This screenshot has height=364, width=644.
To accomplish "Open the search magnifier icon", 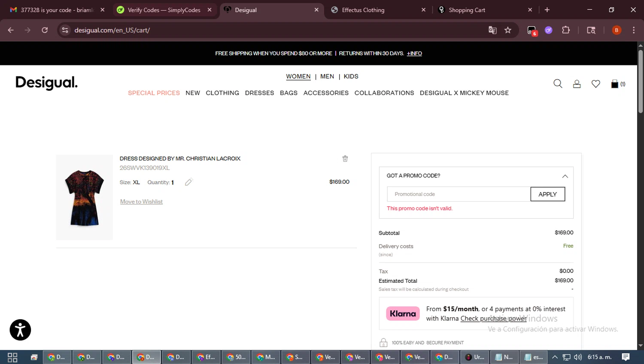I will click(x=558, y=84).
